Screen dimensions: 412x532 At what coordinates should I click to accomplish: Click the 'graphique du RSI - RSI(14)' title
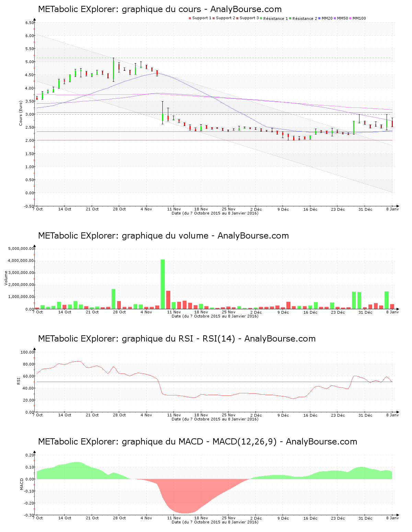coord(177,339)
